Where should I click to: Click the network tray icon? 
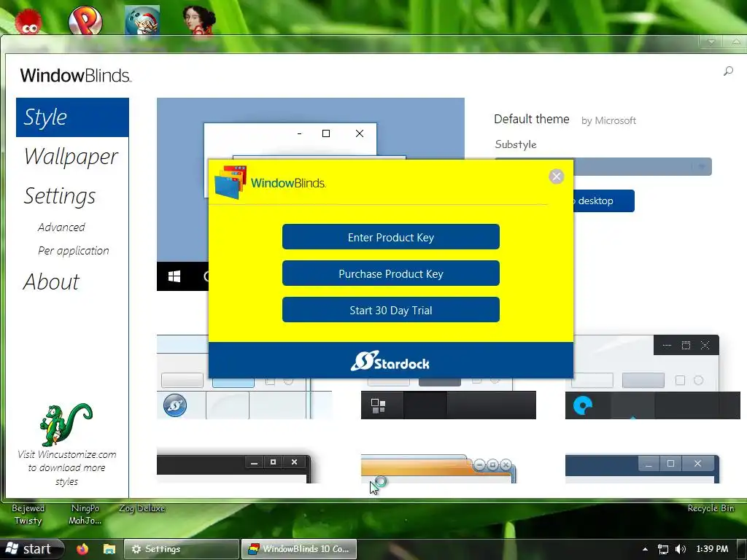coord(662,549)
